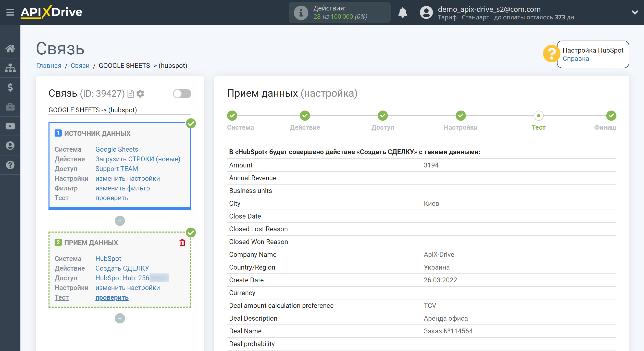Viewport: 644px width, 351px height.
Task: Open notifications bell
Action: (403, 12)
